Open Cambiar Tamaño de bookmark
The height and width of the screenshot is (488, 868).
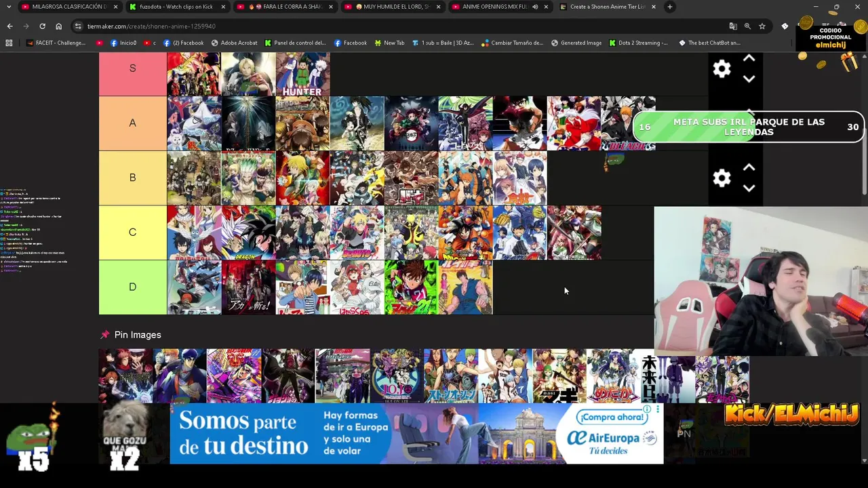tap(512, 43)
